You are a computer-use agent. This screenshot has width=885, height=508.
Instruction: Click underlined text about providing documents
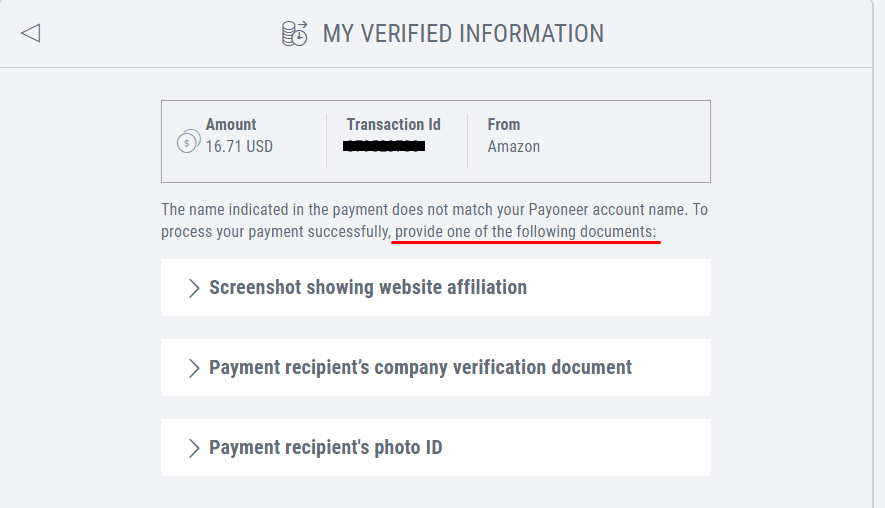tap(526, 232)
